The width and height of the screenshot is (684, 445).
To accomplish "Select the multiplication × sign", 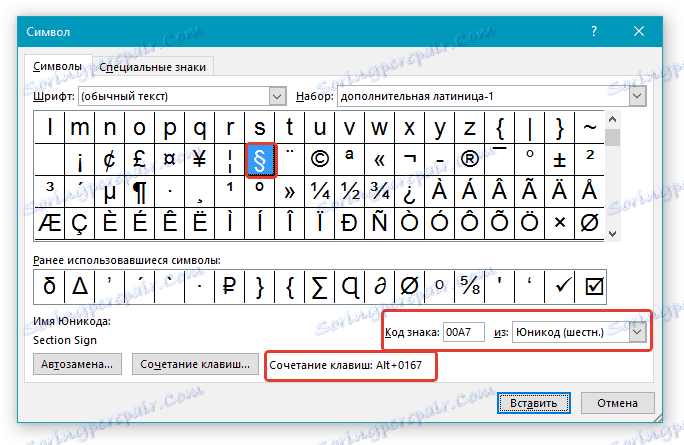I will (560, 223).
